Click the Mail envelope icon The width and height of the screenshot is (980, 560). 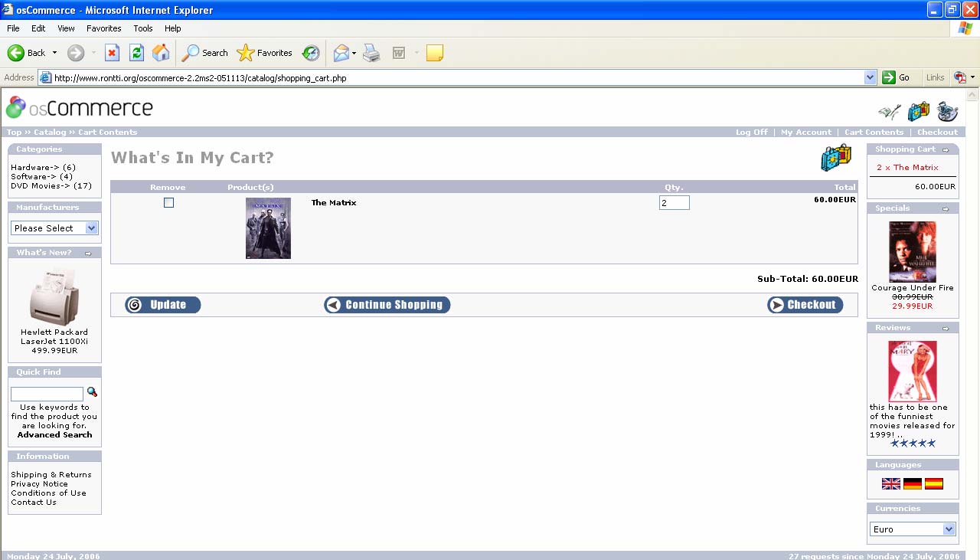pyautogui.click(x=341, y=53)
